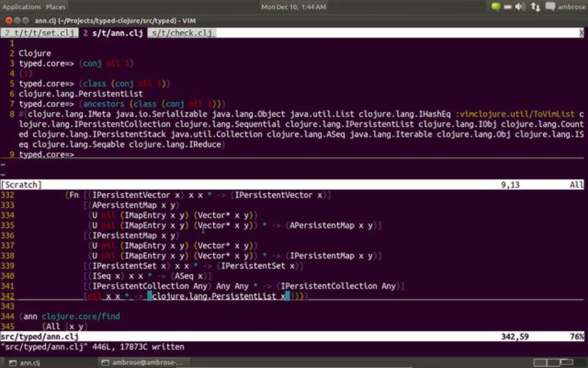Click clojure.lang.PersistentList on line 342

[214, 296]
